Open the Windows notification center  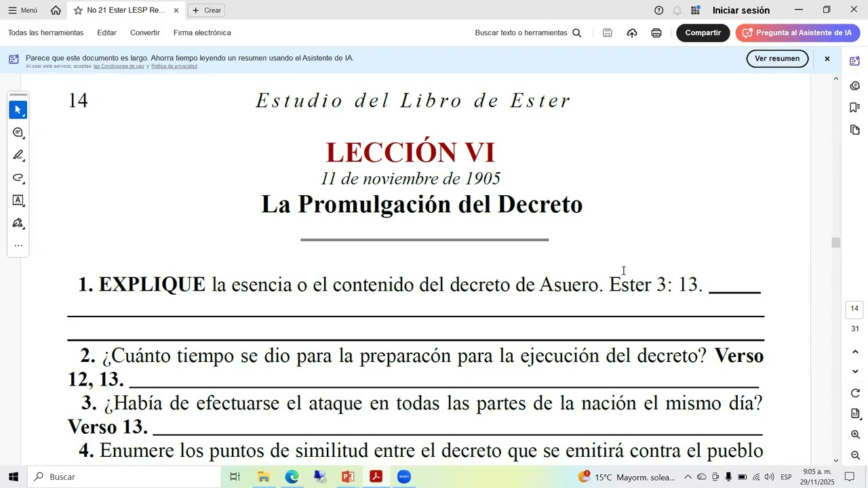tap(850, 477)
